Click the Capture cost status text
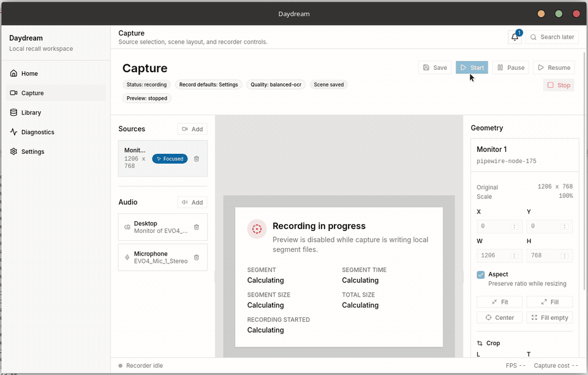Viewport: 588px width, 375px height. tap(556, 366)
